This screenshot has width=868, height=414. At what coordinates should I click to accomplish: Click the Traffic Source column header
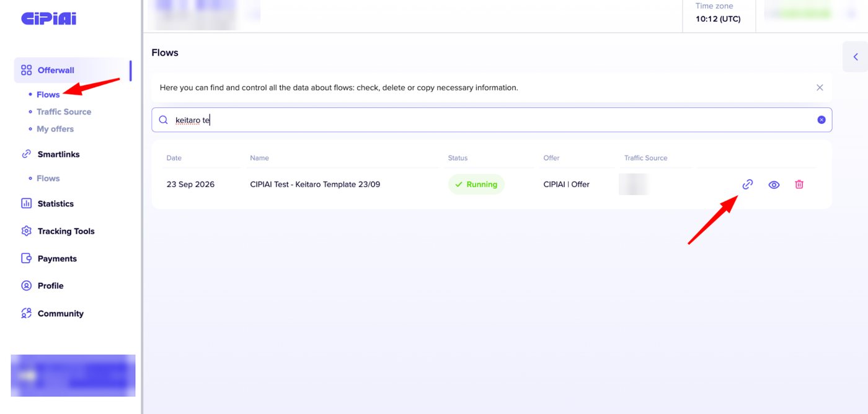click(x=645, y=158)
